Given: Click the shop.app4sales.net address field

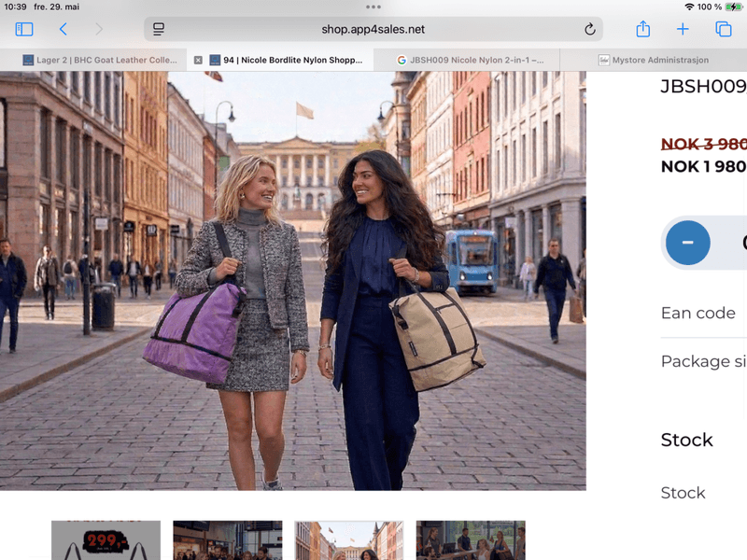Looking at the screenshot, I should [373, 30].
